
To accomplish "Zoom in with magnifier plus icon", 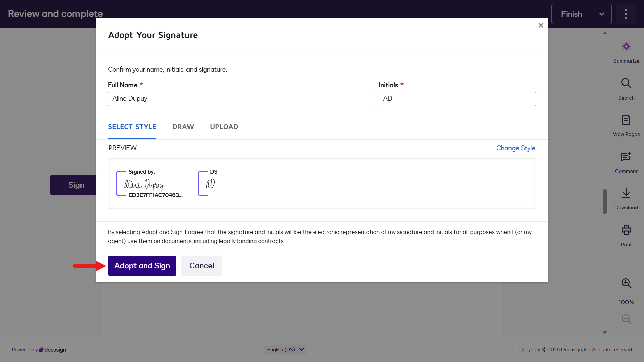I will (x=626, y=283).
